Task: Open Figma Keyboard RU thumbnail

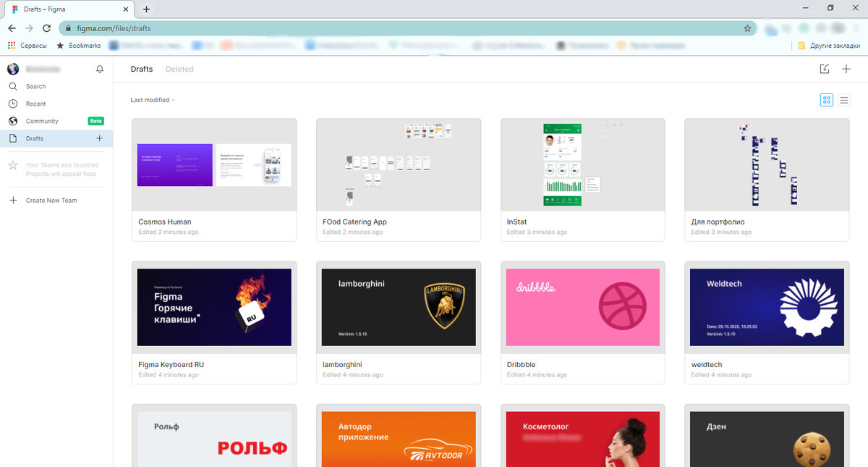Action: 214,308
